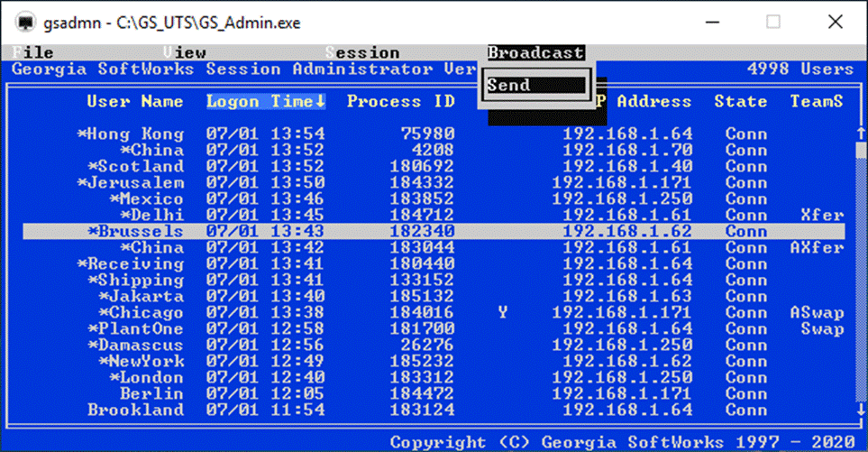868x452 pixels.
Task: Select the *London session row
Action: click(434, 377)
